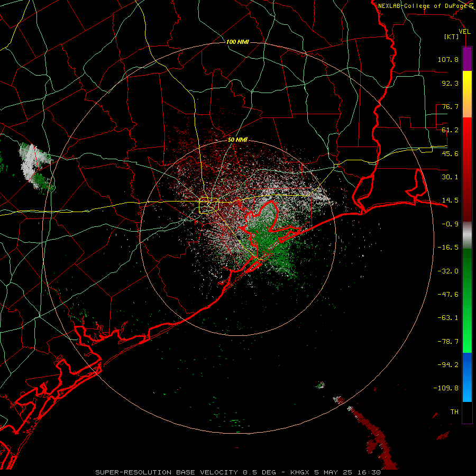Click the 50 NMI range ring label
This screenshot has width=476, height=476.
[x=237, y=140]
